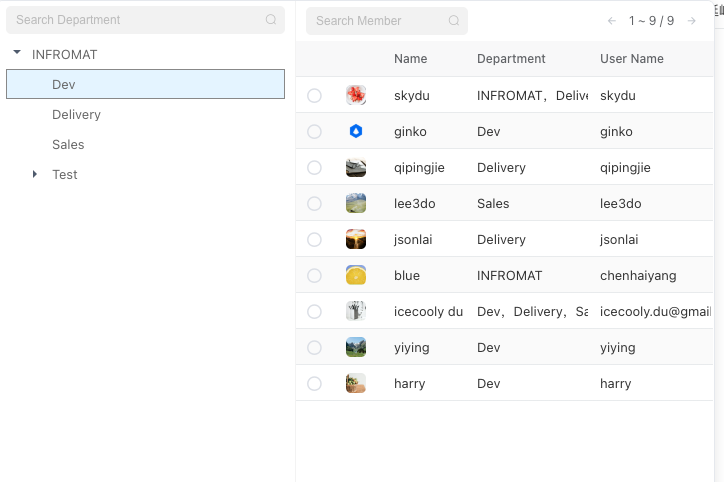Select the radio button for lee3do

(315, 204)
